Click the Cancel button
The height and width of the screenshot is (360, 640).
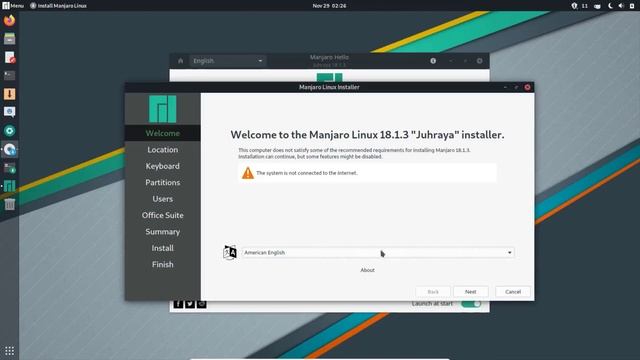pos(513,292)
